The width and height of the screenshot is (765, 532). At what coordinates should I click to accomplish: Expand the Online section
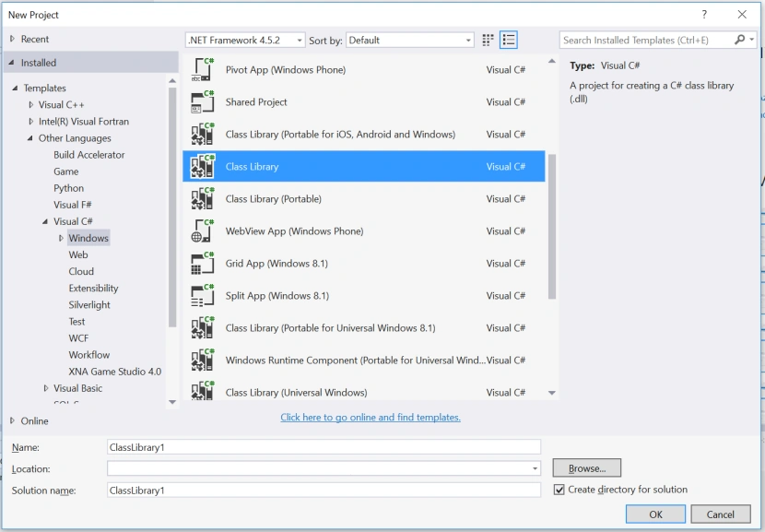pos(13,420)
